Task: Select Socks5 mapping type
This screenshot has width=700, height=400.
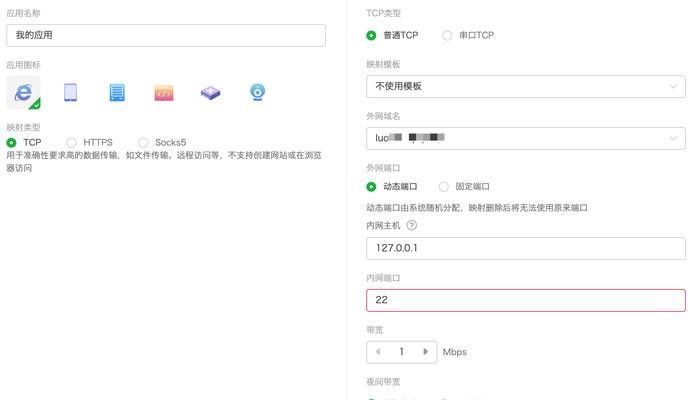Action: point(143,142)
